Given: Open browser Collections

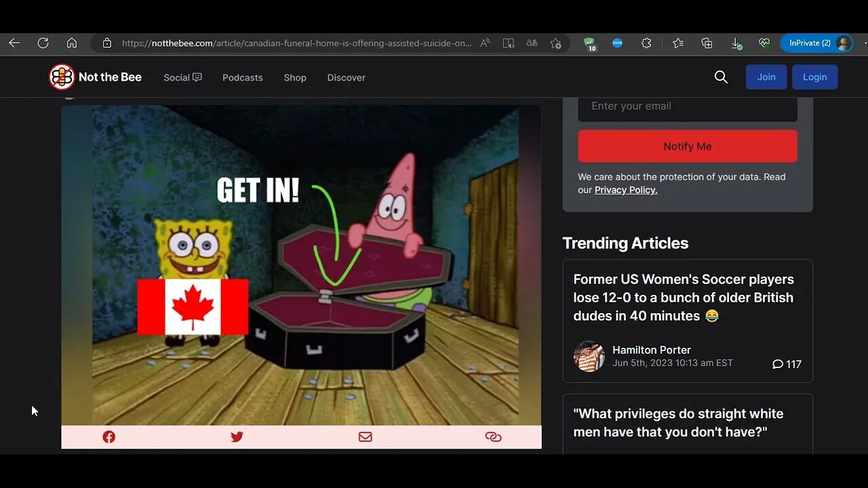Looking at the screenshot, I should click(707, 43).
